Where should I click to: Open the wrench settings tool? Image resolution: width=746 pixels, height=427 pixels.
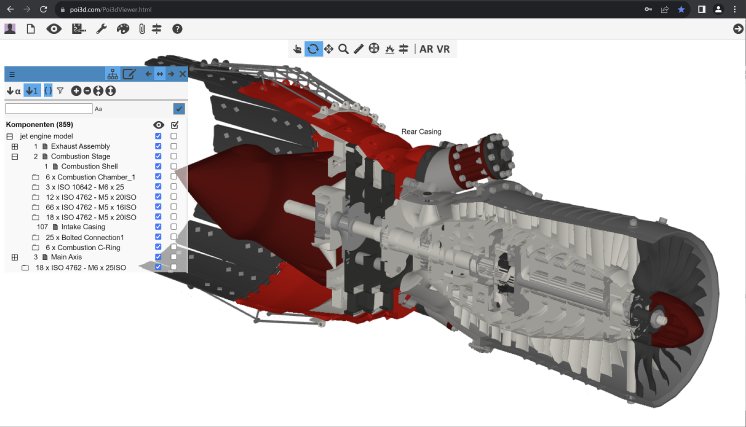(101, 29)
